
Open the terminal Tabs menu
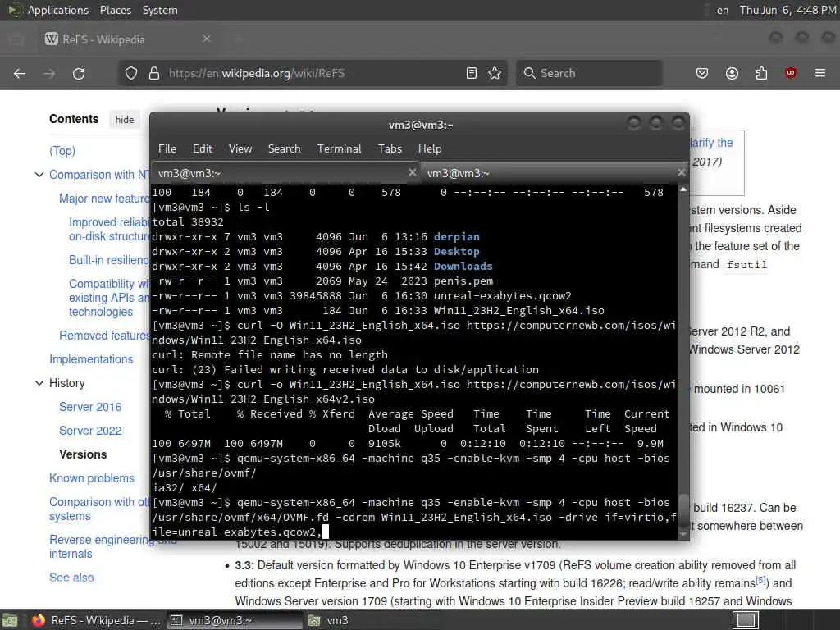[x=390, y=149]
